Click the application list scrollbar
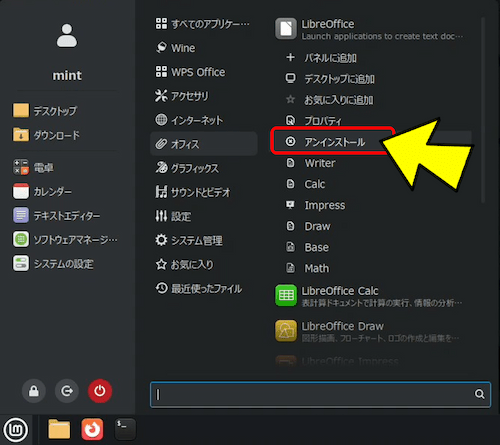 click(x=483, y=110)
